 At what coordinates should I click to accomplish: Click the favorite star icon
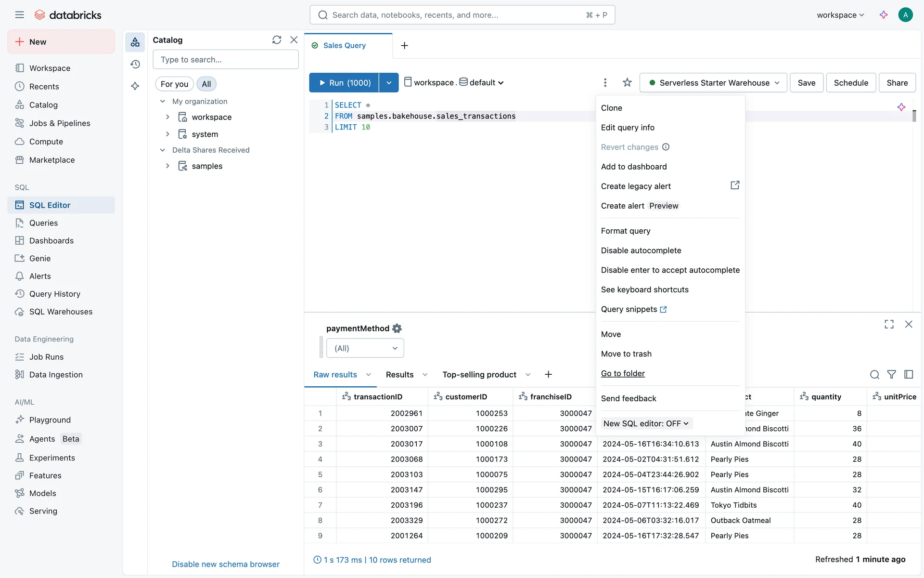[x=627, y=83]
